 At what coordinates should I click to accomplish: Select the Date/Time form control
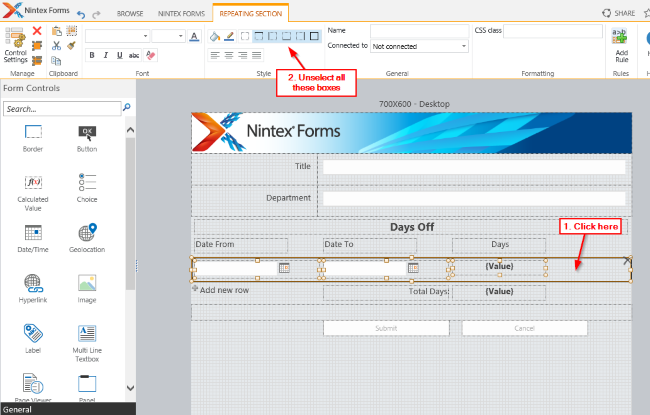tap(33, 239)
